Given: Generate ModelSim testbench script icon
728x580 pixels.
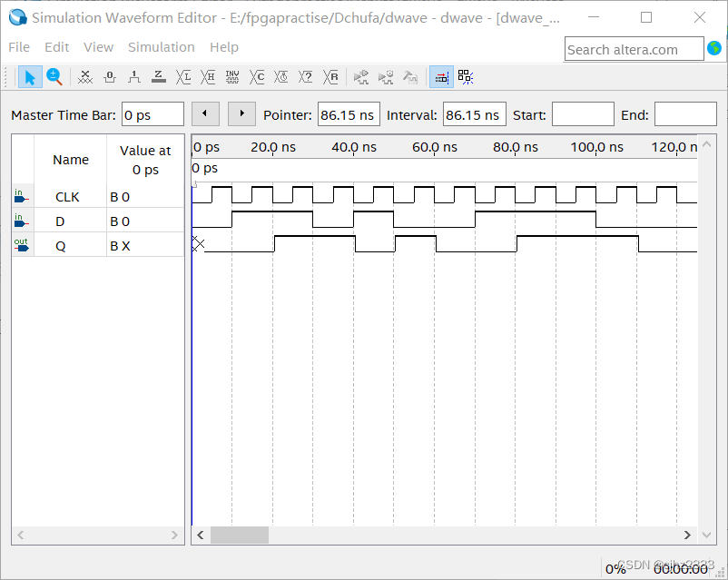Looking at the screenshot, I should coord(410,77).
